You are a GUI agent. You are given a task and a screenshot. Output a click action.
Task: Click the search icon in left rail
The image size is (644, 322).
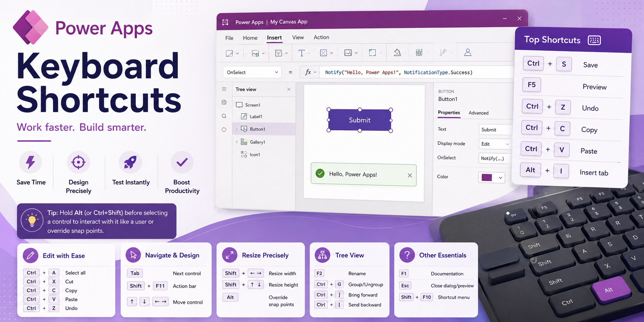pyautogui.click(x=224, y=116)
